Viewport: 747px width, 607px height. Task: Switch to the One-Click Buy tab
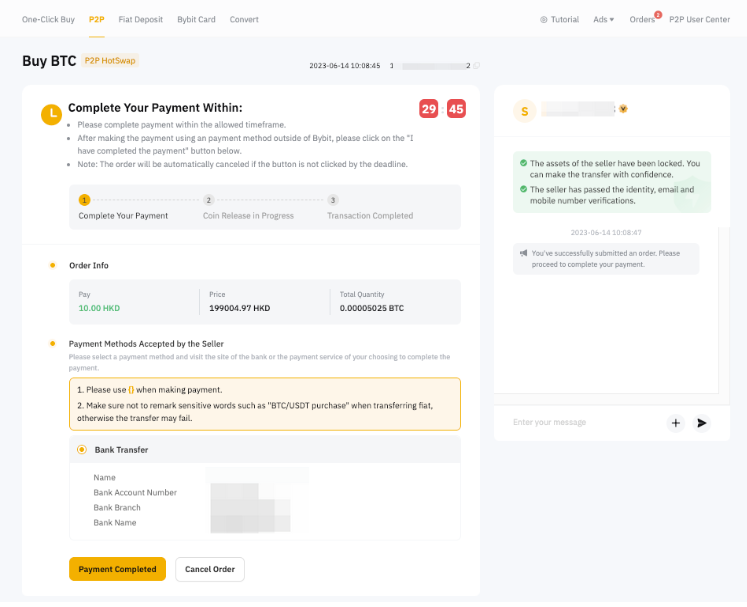[49, 20]
